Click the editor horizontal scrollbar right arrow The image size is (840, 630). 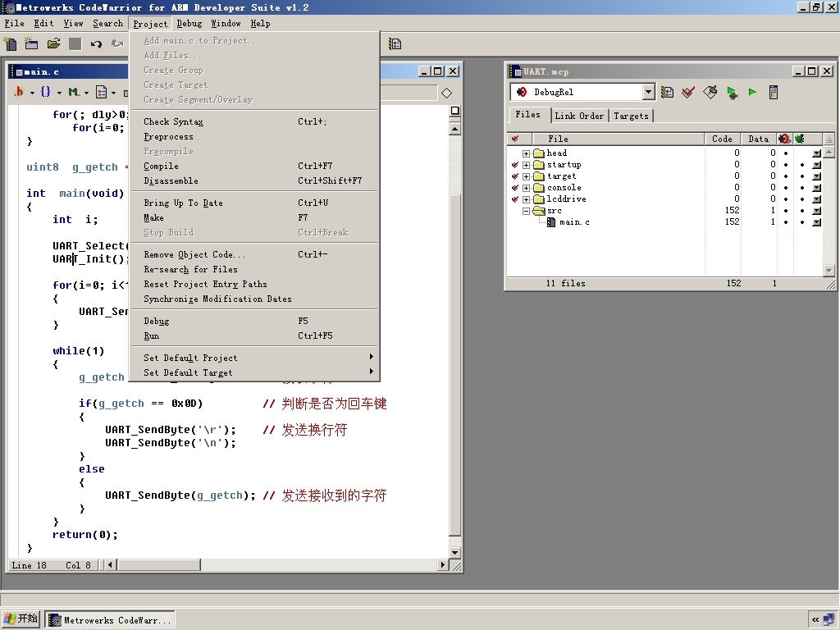[442, 564]
